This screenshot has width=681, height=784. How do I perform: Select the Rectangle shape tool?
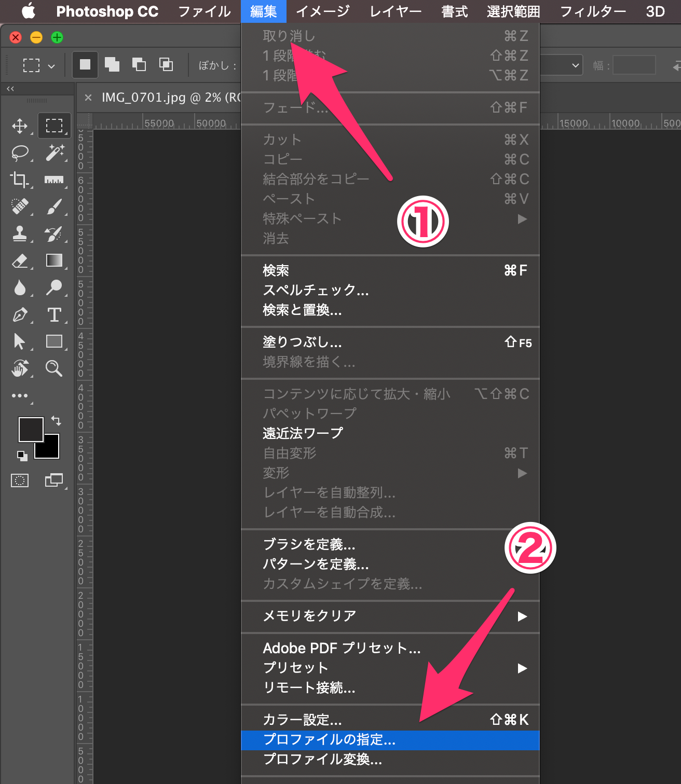[x=54, y=341]
